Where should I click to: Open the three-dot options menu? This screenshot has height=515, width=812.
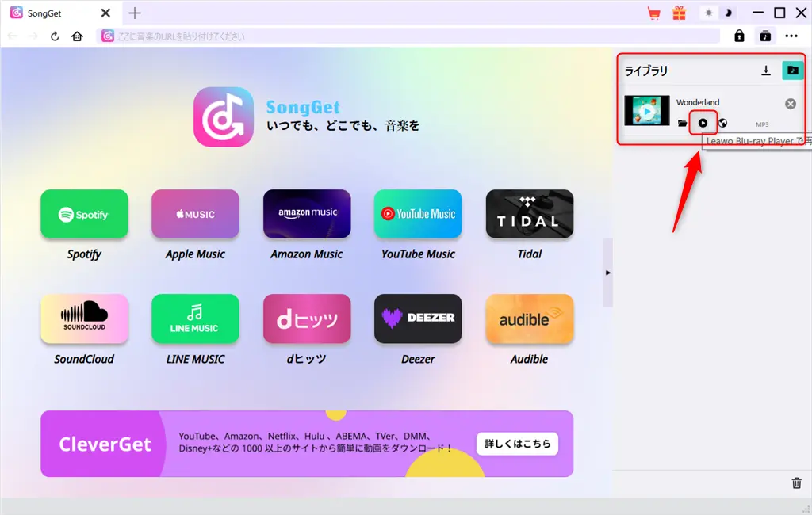coord(791,36)
